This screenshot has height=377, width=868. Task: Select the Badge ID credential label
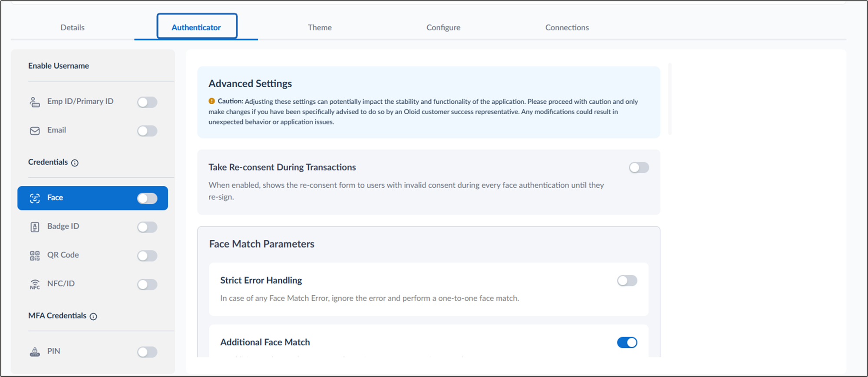click(63, 226)
